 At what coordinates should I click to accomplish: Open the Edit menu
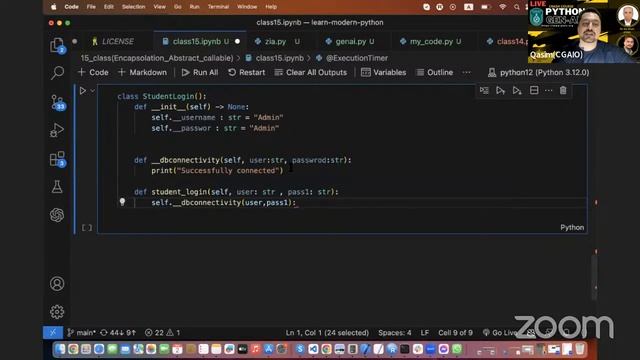point(109,7)
